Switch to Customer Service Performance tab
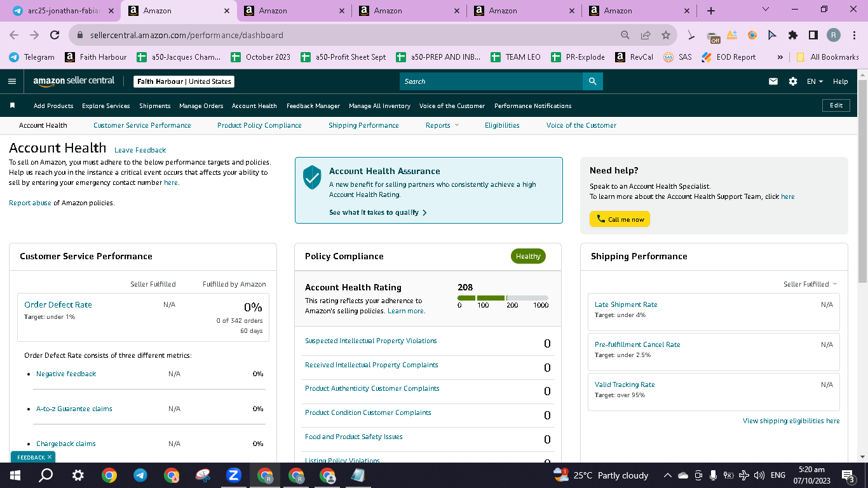Image resolution: width=868 pixels, height=488 pixels. 142,125
